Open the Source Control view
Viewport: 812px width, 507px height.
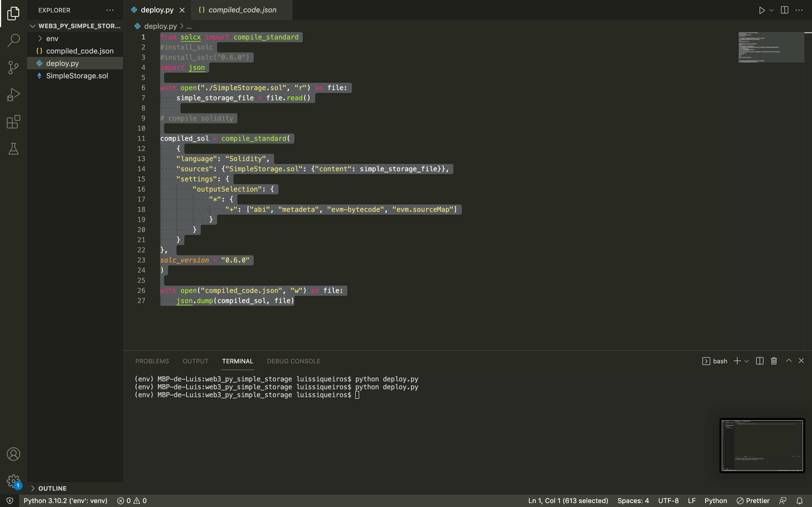14,67
